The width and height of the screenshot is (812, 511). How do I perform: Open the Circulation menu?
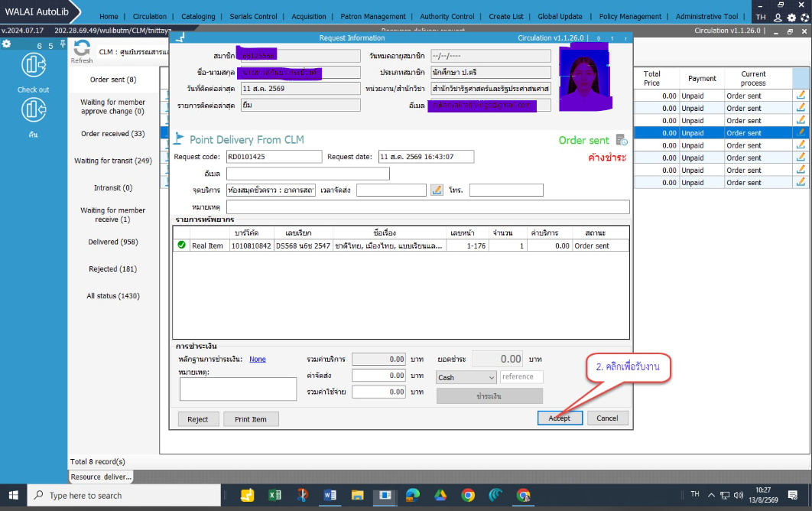coord(150,17)
